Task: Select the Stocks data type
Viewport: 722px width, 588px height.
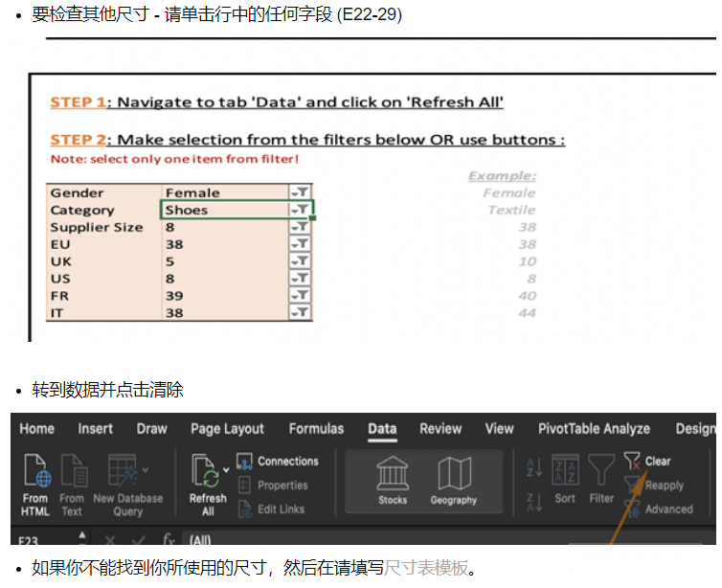Action: [x=393, y=481]
